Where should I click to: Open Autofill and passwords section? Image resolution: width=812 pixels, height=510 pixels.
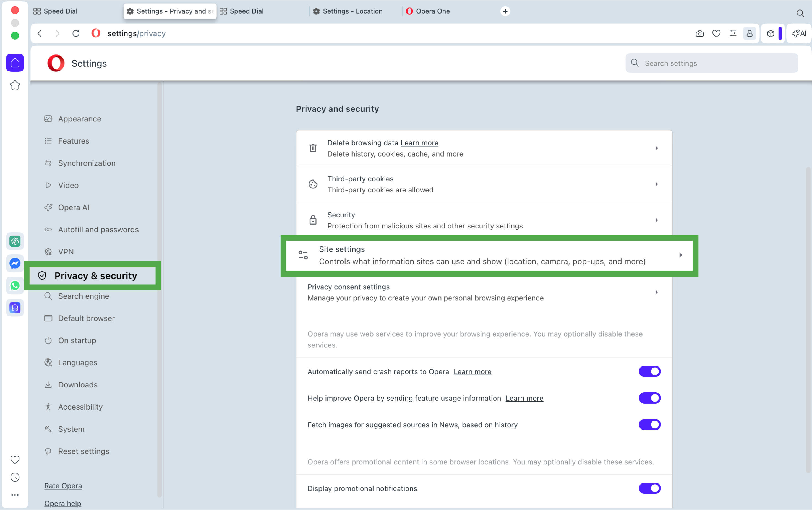[x=91, y=230]
